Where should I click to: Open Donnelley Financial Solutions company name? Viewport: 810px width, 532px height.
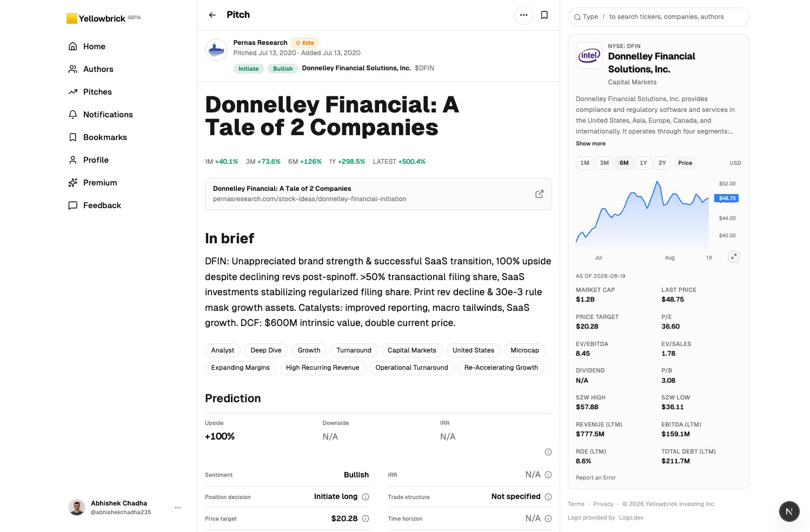pos(652,63)
